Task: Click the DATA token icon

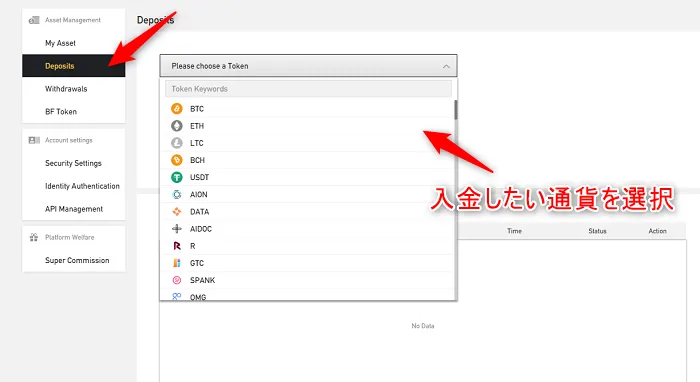Action: [x=177, y=212]
